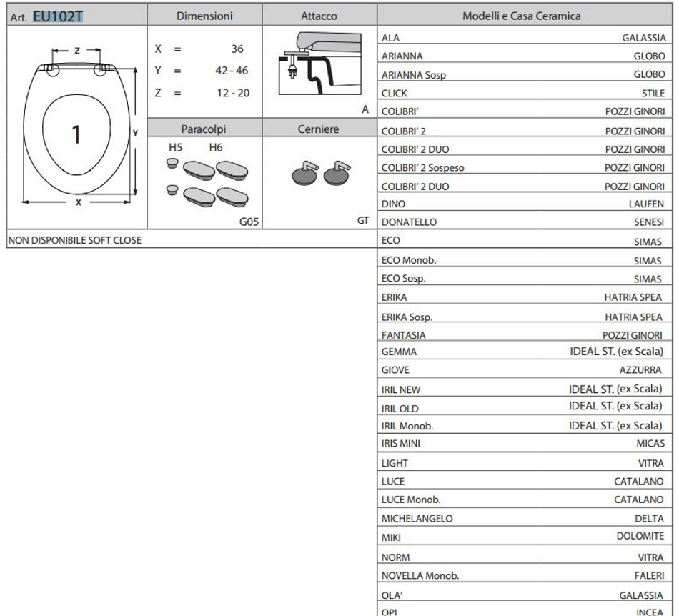The height and width of the screenshot is (616, 679).
Task: Click the bumper code "G05"
Action: pyautogui.click(x=249, y=222)
